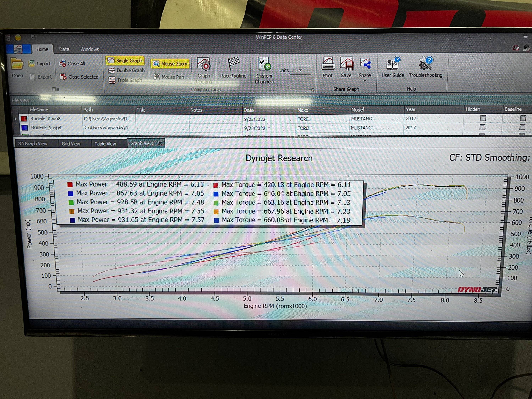The height and width of the screenshot is (399, 532).
Task: Click the Import icon
Action: 32,63
